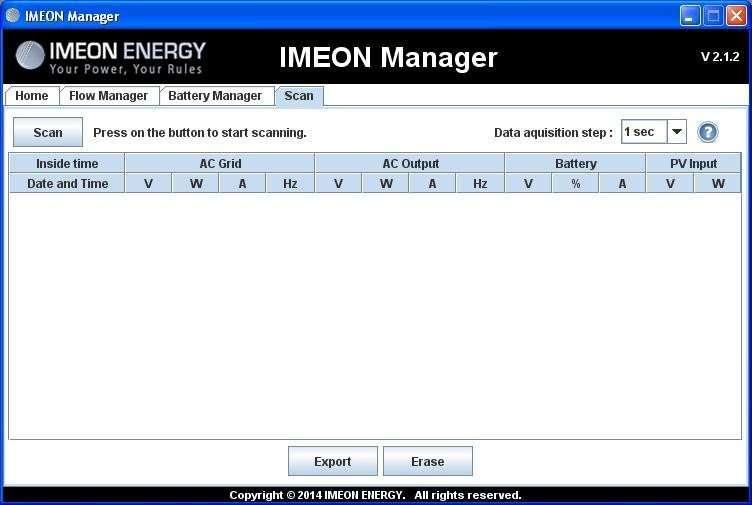Viewport: 752px width, 505px height.
Task: Close the IMEON Manager window
Action: point(736,16)
